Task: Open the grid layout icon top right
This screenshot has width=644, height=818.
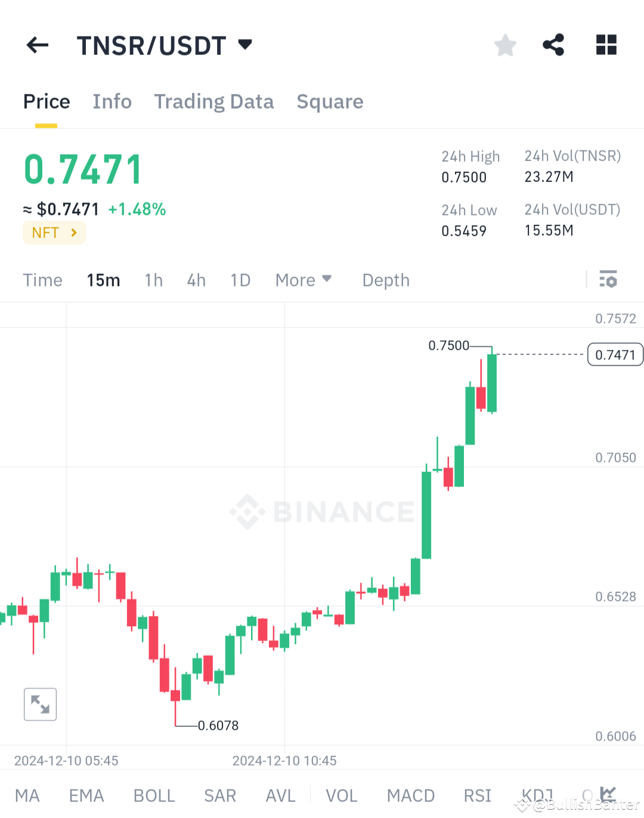Action: tap(606, 45)
